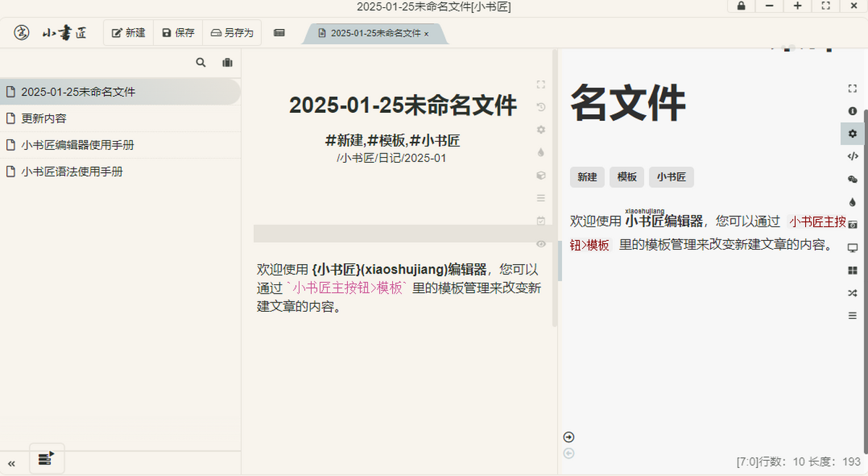Click the shuffle icon in the right strip
Image resolution: width=868 pixels, height=476 pixels.
[852, 293]
